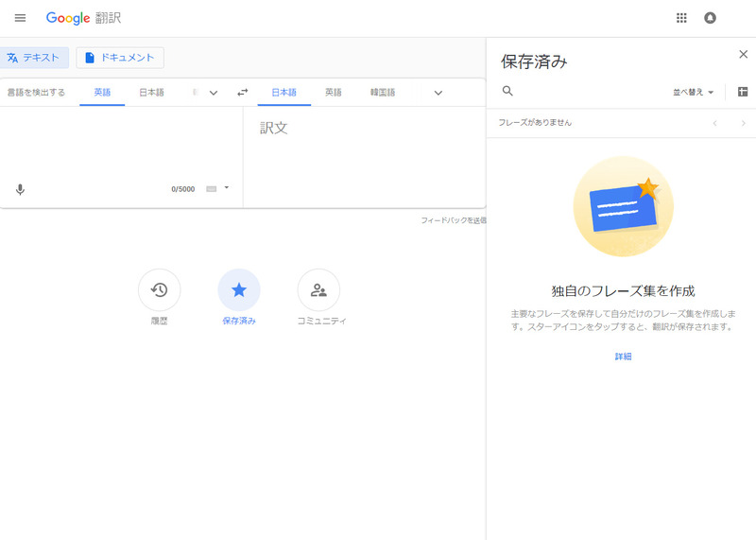Open the 履歴 history panel
Image resolution: width=756 pixels, height=540 pixels.
click(159, 290)
